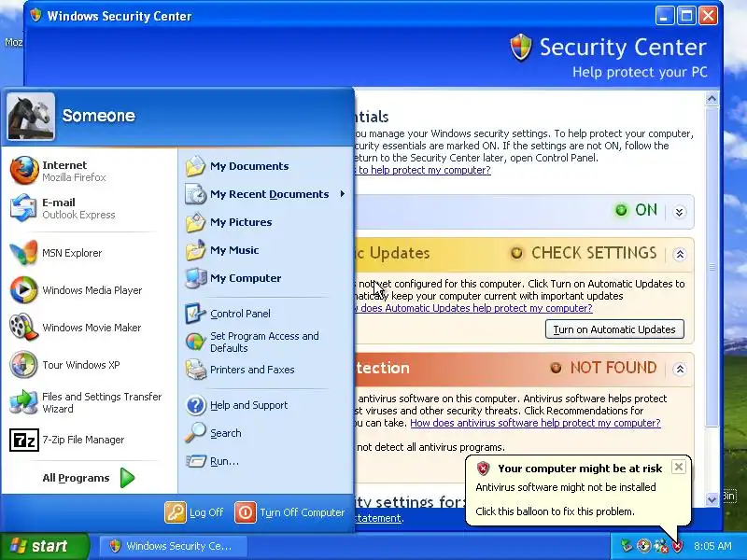Choose Help and Support menu entry
The image size is (747, 560).
[265, 405]
